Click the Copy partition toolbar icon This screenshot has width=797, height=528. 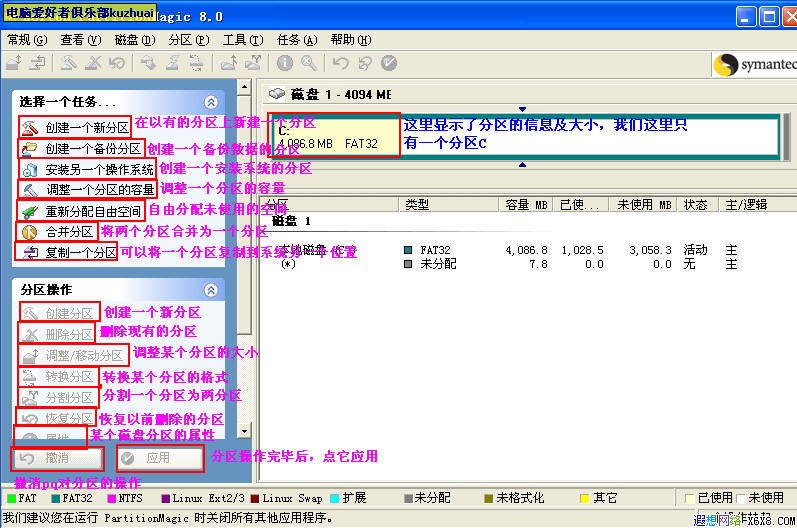click(37, 63)
